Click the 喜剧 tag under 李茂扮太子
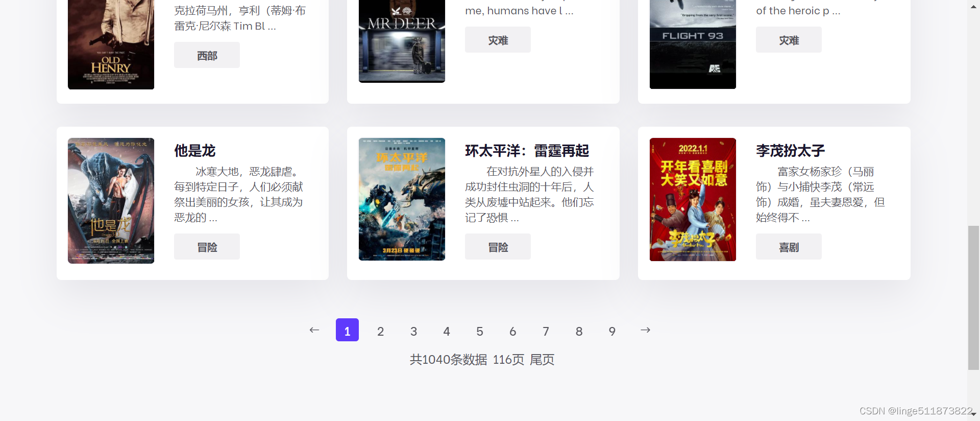 tap(789, 247)
